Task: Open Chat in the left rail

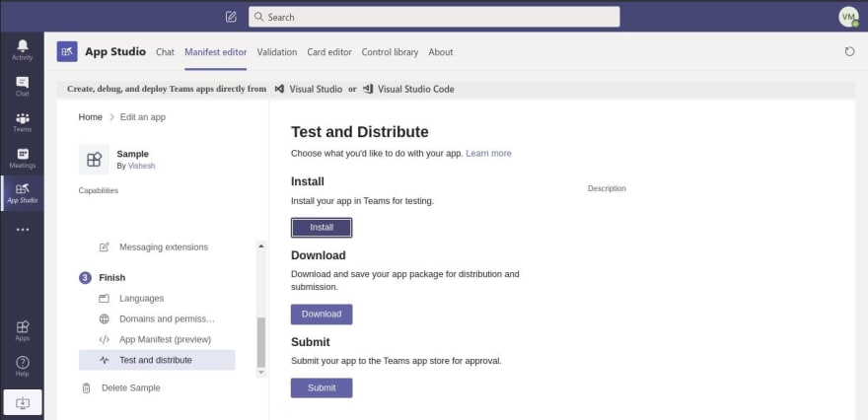Action: [22, 86]
